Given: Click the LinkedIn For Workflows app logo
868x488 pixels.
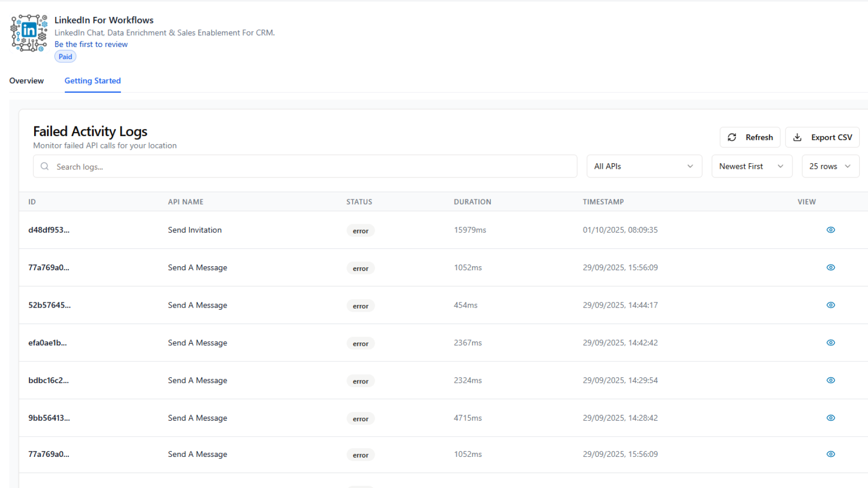Looking at the screenshot, I should (29, 33).
